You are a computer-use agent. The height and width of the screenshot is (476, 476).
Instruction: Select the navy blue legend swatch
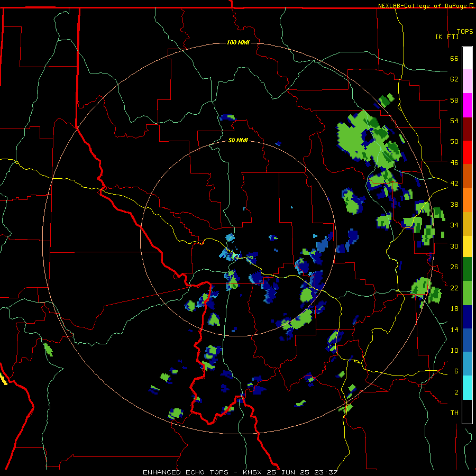tap(467, 317)
